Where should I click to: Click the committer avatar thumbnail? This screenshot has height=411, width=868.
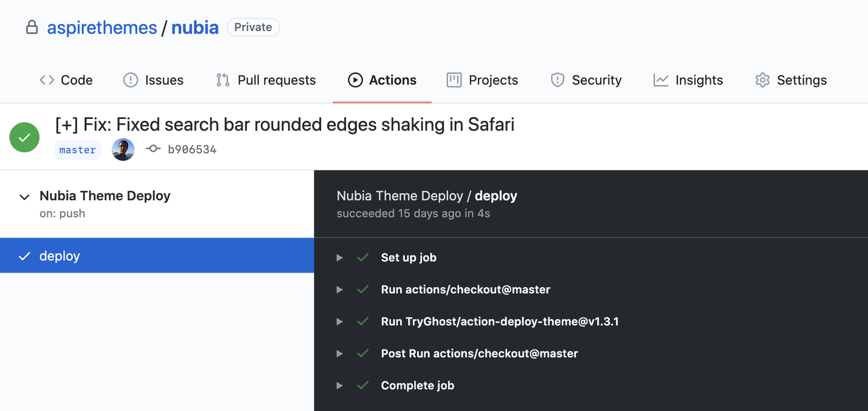click(x=123, y=149)
